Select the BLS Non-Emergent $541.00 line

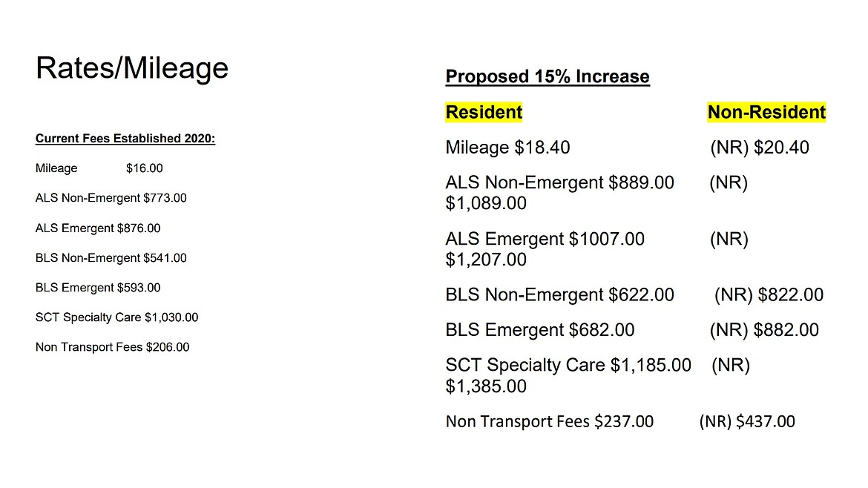(x=111, y=258)
